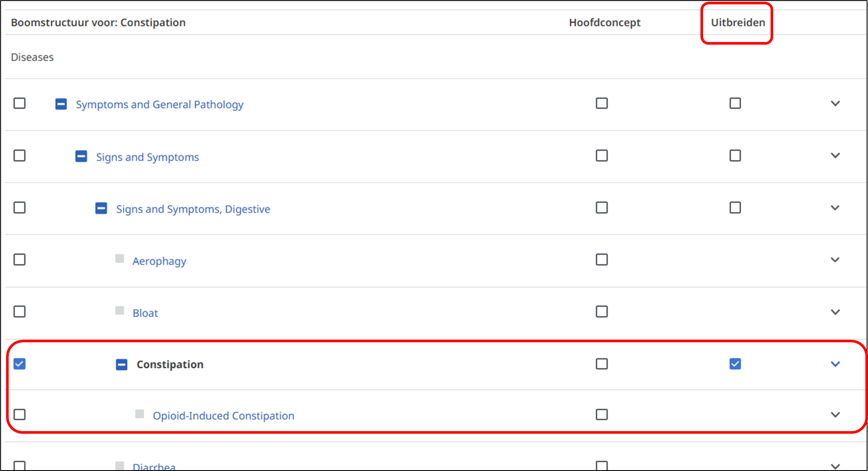868x471 pixels.
Task: Click the gray leaf icon beside Aerophagy
Action: click(x=120, y=259)
